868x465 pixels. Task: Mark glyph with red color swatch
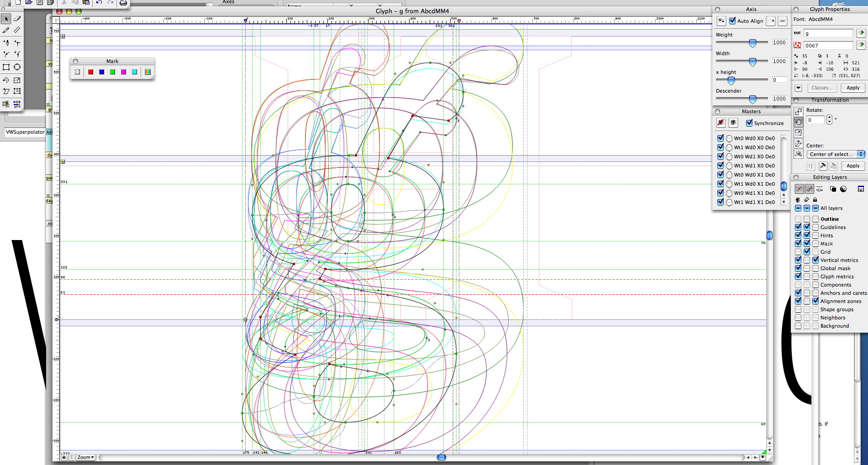91,72
